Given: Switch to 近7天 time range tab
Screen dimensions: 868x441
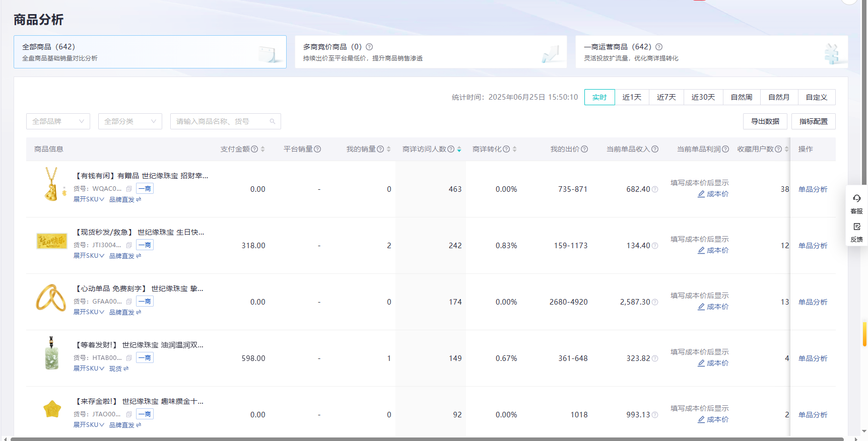Looking at the screenshot, I should (x=666, y=97).
